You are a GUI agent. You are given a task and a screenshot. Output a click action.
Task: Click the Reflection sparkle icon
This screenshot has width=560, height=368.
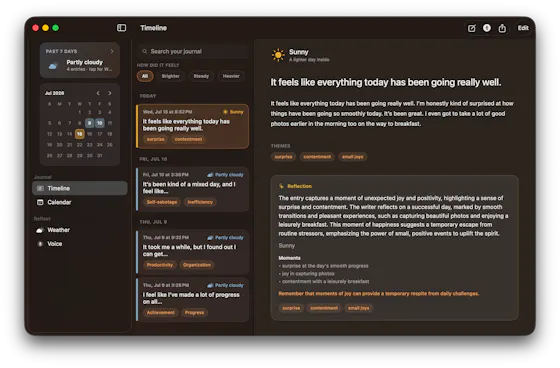point(281,186)
